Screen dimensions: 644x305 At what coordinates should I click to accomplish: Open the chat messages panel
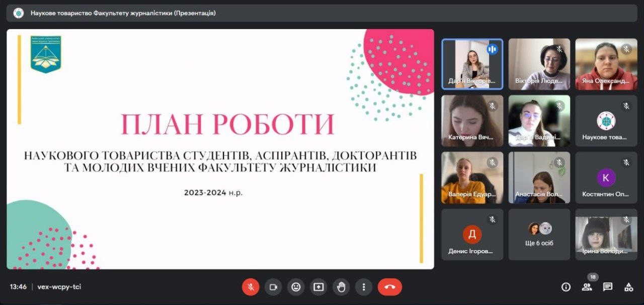[x=608, y=287]
